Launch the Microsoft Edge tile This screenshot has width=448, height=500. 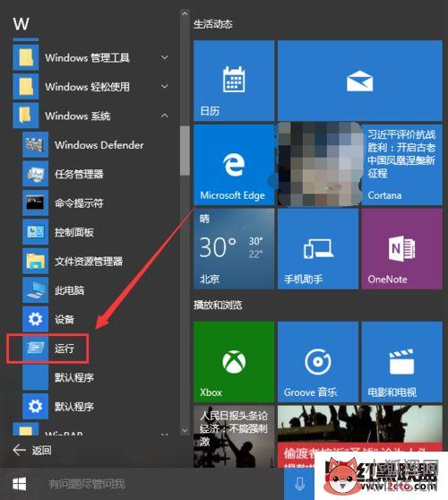tap(234, 165)
